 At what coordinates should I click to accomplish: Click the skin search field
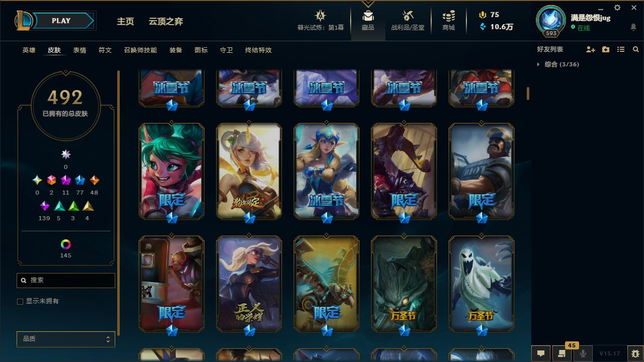click(66, 280)
